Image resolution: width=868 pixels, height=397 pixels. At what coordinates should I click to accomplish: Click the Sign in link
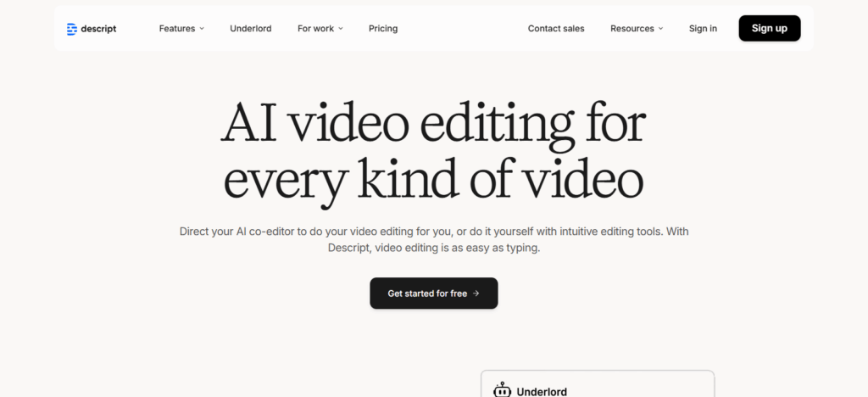click(703, 29)
